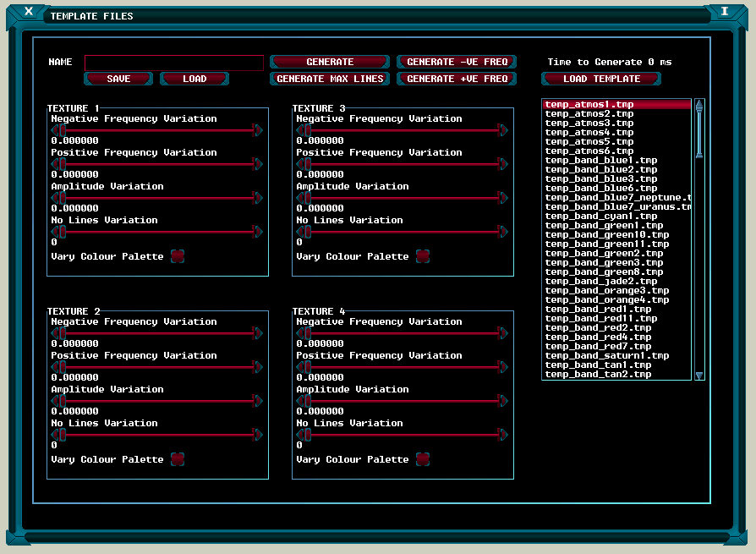This screenshot has width=756, height=554.
Task: Select temp_band_jade2.tmp from file list
Action: (600, 282)
